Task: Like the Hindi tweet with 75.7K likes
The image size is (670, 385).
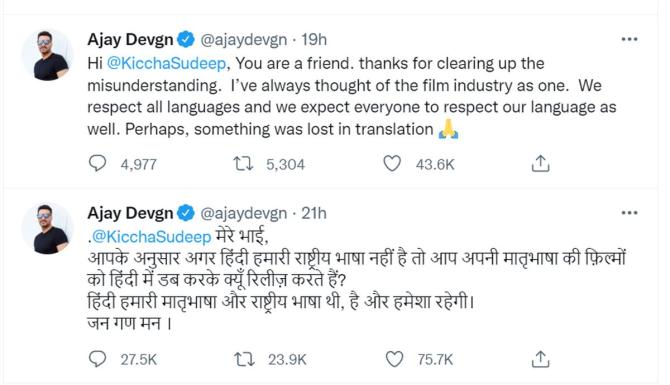Action: (x=394, y=359)
